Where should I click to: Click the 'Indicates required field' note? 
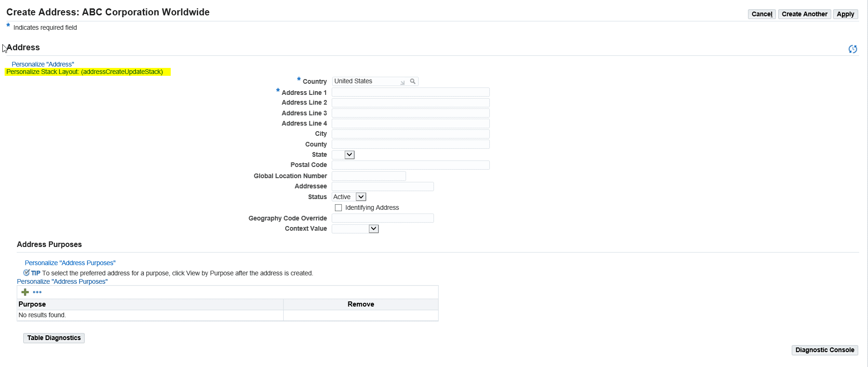point(45,27)
